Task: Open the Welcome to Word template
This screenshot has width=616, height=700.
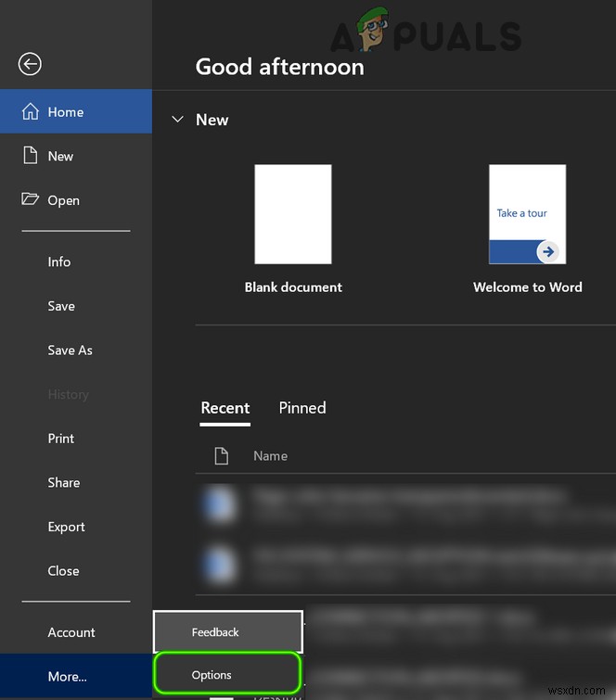Action: coord(528,214)
